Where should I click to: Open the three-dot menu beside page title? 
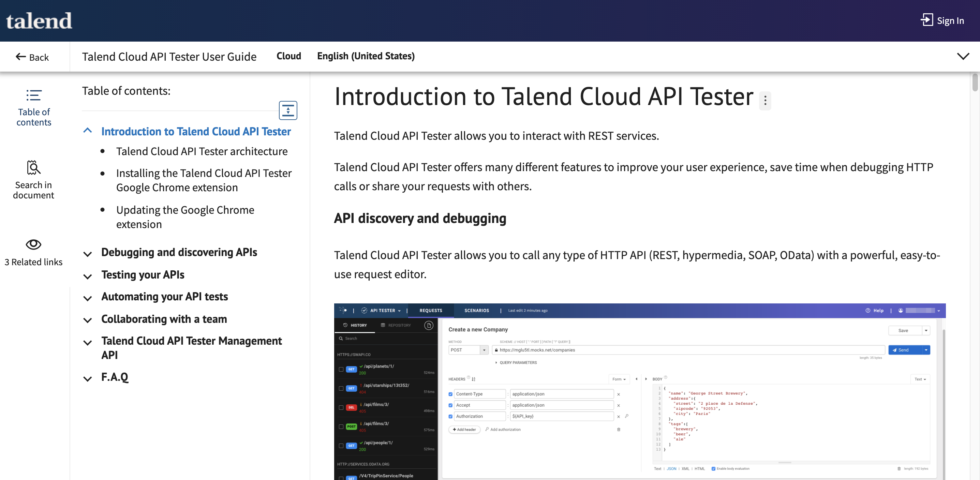coord(765,101)
